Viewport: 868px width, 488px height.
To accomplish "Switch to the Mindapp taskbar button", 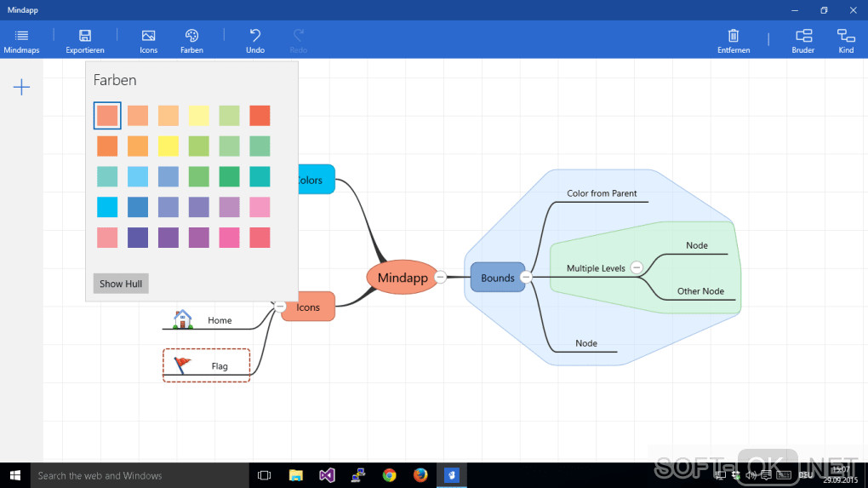I will [x=452, y=475].
